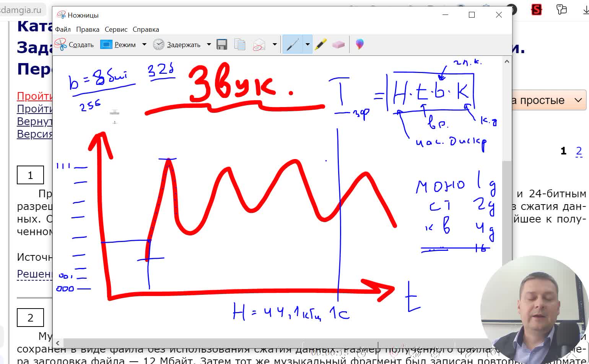
Task: Click the Создать new snip button
Action: tap(74, 45)
